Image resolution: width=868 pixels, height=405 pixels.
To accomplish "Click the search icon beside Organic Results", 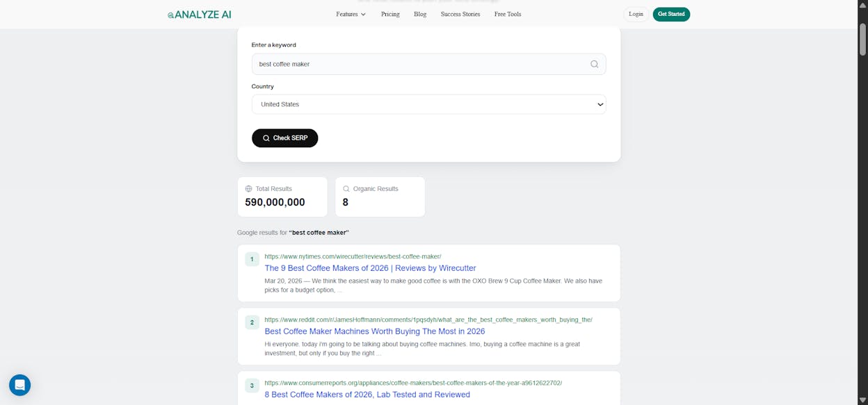I will [346, 188].
